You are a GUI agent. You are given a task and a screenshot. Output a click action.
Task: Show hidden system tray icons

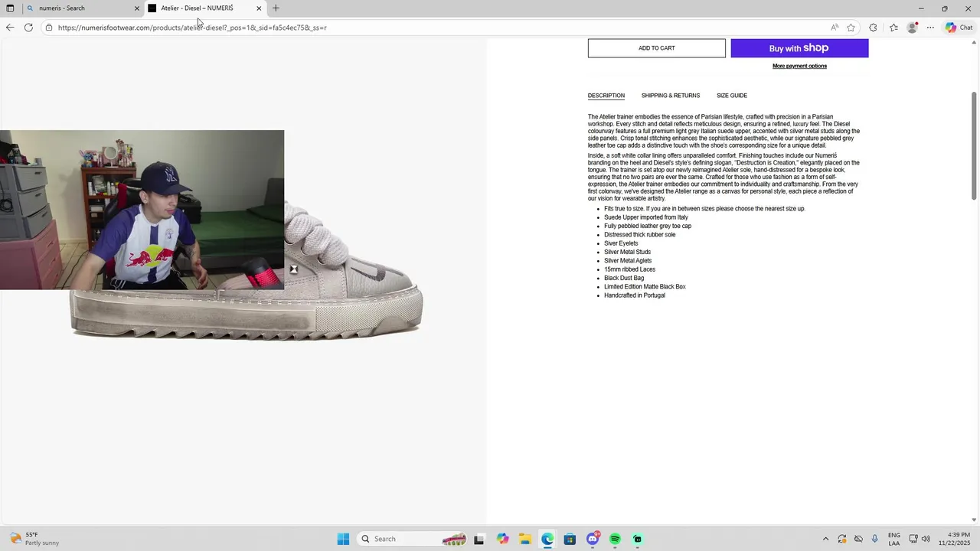pos(825,539)
